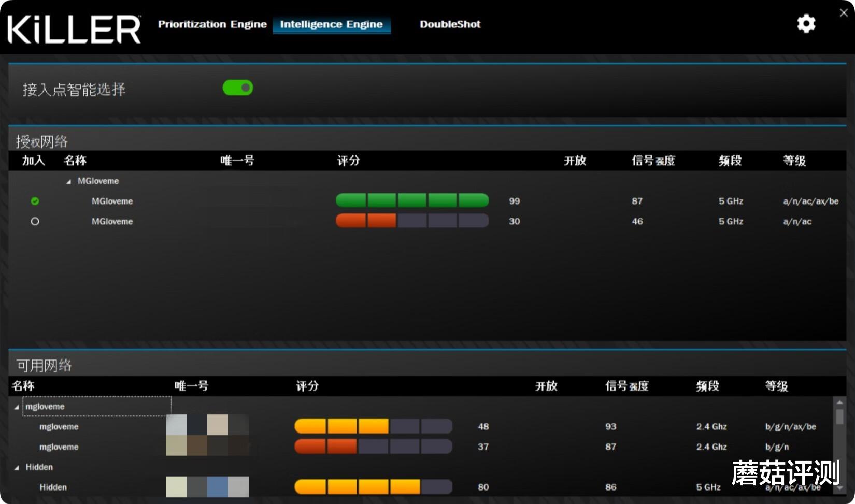Close the Killer window
This screenshot has width=855, height=504.
pyautogui.click(x=844, y=13)
